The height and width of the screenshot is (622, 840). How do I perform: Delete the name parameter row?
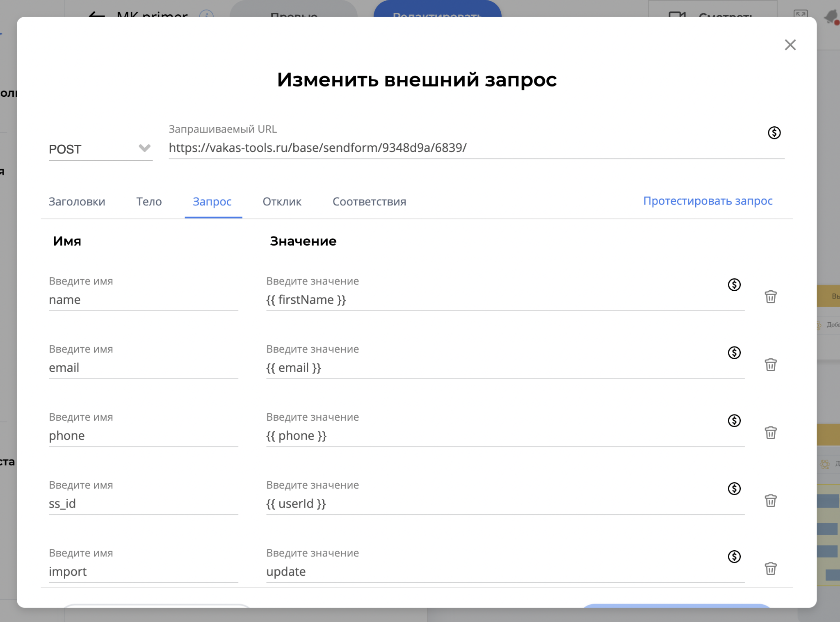(770, 297)
